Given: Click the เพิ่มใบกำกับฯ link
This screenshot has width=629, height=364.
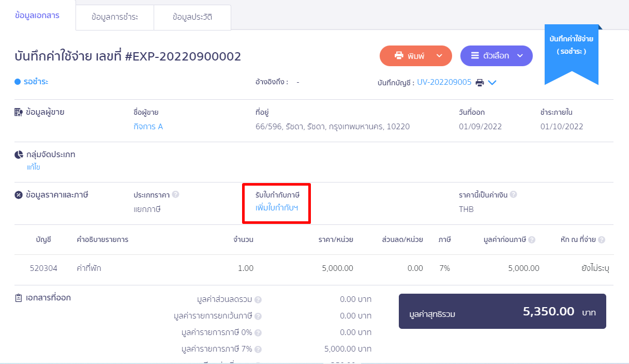Looking at the screenshot, I should pos(277,208).
